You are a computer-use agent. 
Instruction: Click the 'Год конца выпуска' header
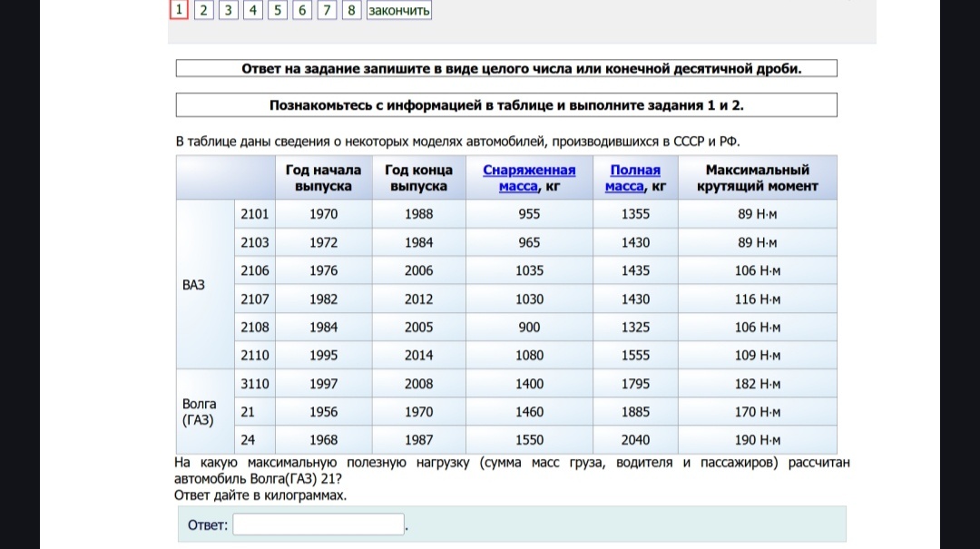pyautogui.click(x=418, y=178)
